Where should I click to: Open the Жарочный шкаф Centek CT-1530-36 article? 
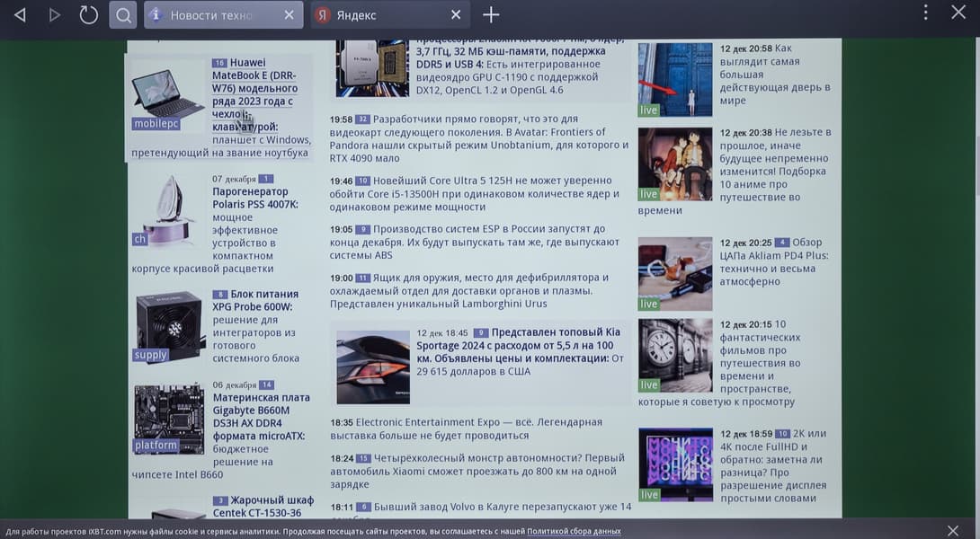coord(263,507)
